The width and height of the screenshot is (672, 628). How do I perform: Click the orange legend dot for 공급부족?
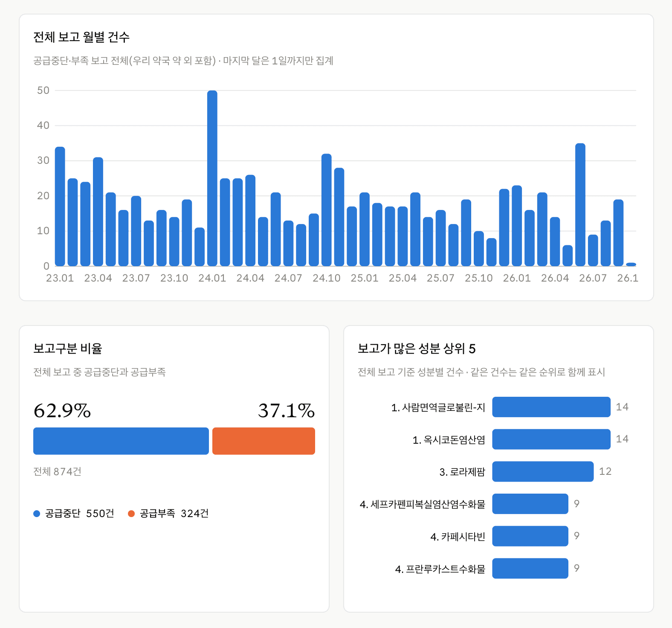[131, 514]
